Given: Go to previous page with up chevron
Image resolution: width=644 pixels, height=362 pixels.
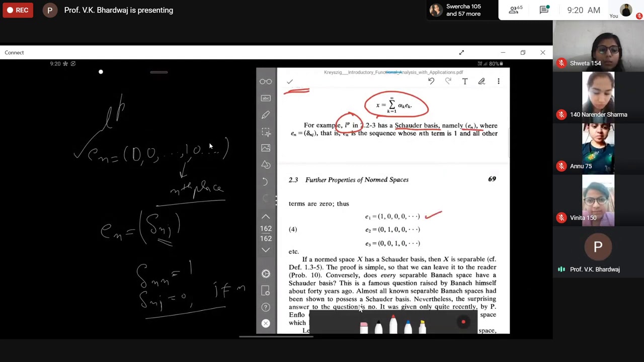Looking at the screenshot, I should click(x=266, y=217).
